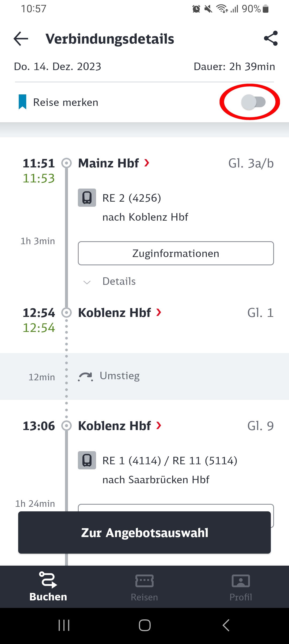Tap the RE 2 (4256) train label
Viewport: 289px width, 644px height.
[132, 198]
